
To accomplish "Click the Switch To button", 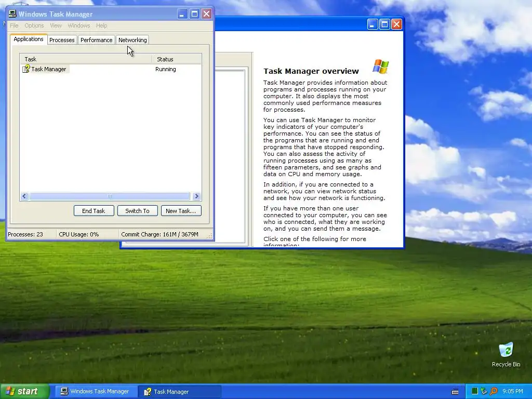I will (137, 211).
